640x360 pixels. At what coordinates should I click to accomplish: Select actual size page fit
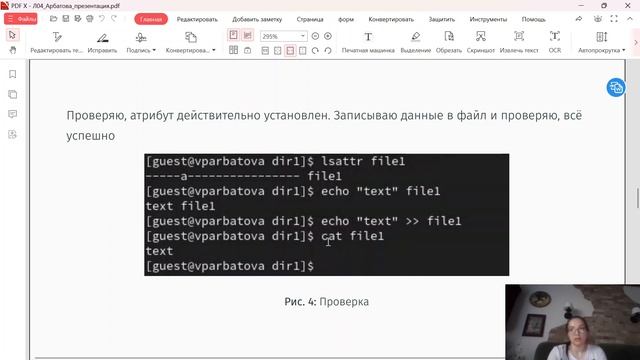coord(265,51)
